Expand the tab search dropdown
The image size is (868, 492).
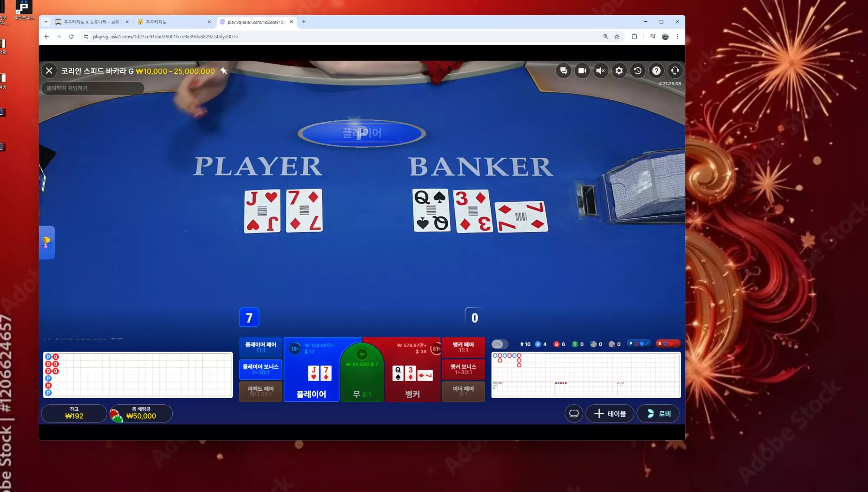point(46,22)
